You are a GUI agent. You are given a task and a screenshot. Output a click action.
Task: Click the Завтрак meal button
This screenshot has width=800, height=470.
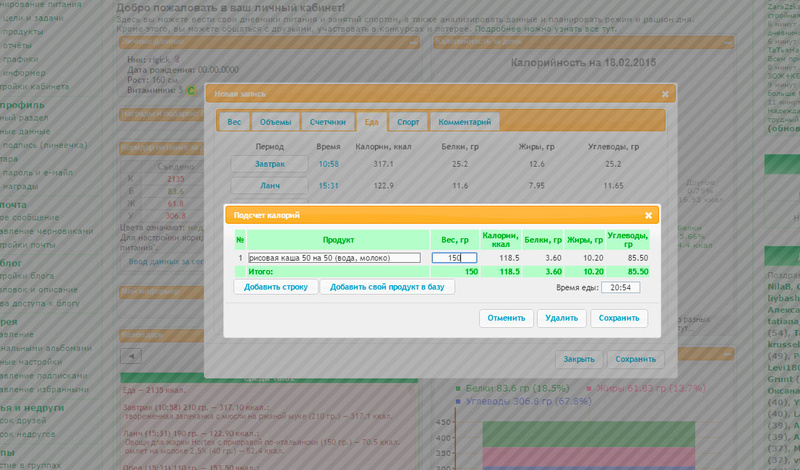(x=269, y=163)
